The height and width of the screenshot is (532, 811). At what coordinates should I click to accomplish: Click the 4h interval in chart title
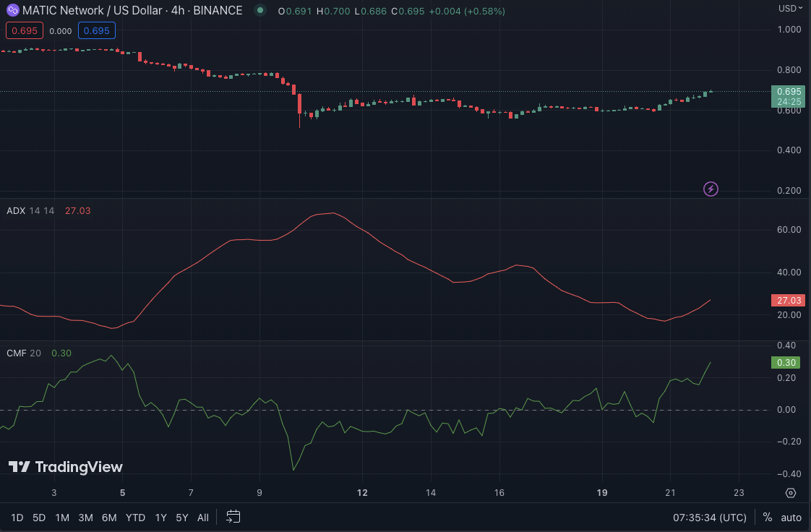[178, 10]
